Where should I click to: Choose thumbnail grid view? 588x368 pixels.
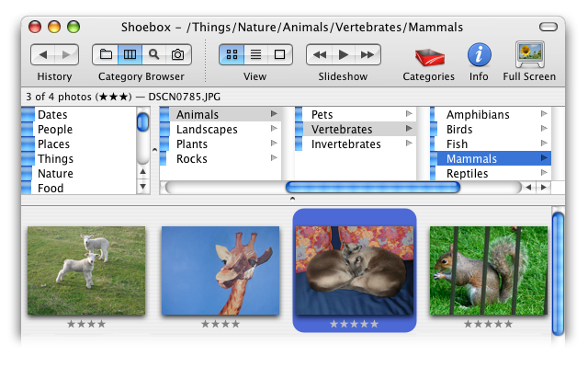tap(232, 55)
